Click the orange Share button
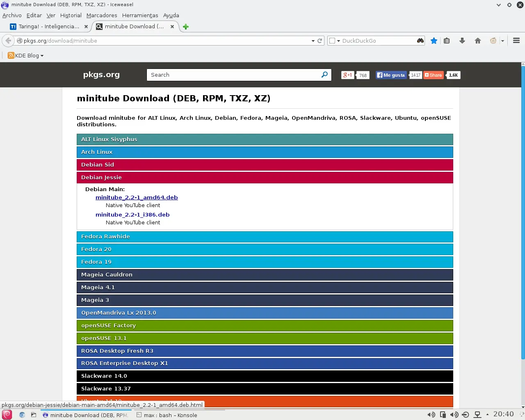The height and width of the screenshot is (420, 525). pyautogui.click(x=434, y=75)
